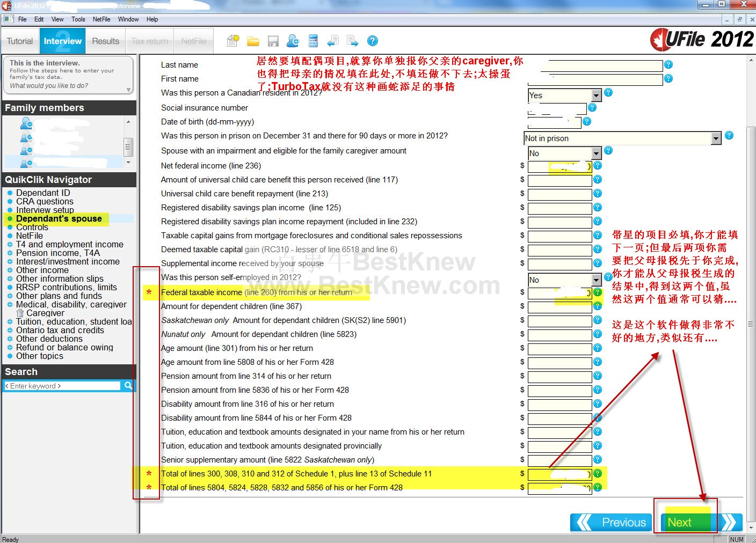Click into the Last name input field
This screenshot has width=756, height=543.
tap(595, 65)
